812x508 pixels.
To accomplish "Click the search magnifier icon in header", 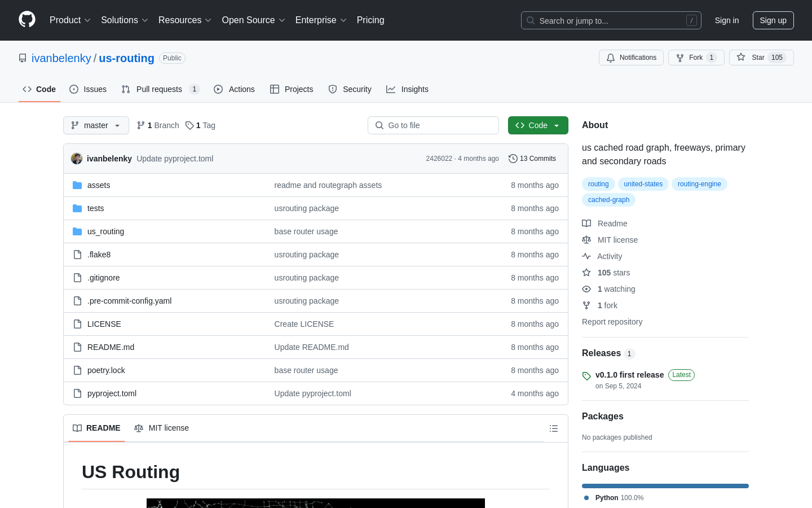I will click(531, 20).
